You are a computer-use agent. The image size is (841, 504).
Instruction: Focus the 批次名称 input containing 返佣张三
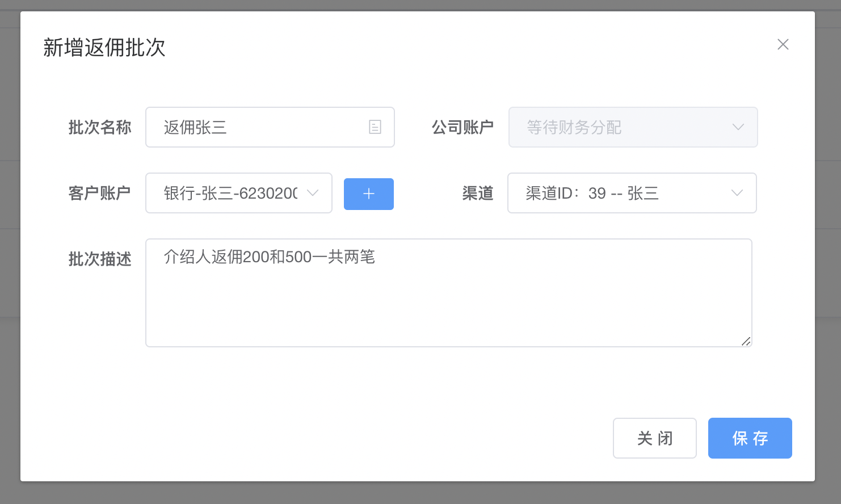[261, 127]
